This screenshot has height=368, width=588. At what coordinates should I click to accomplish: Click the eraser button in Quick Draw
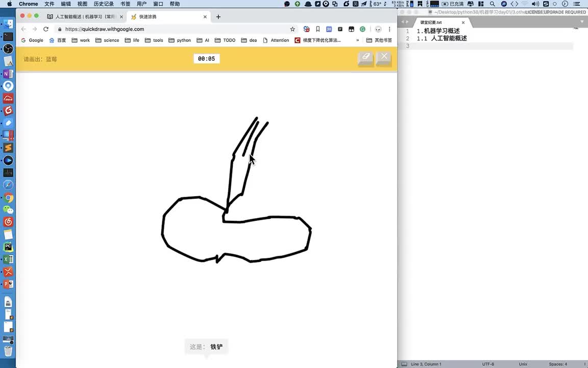365,58
